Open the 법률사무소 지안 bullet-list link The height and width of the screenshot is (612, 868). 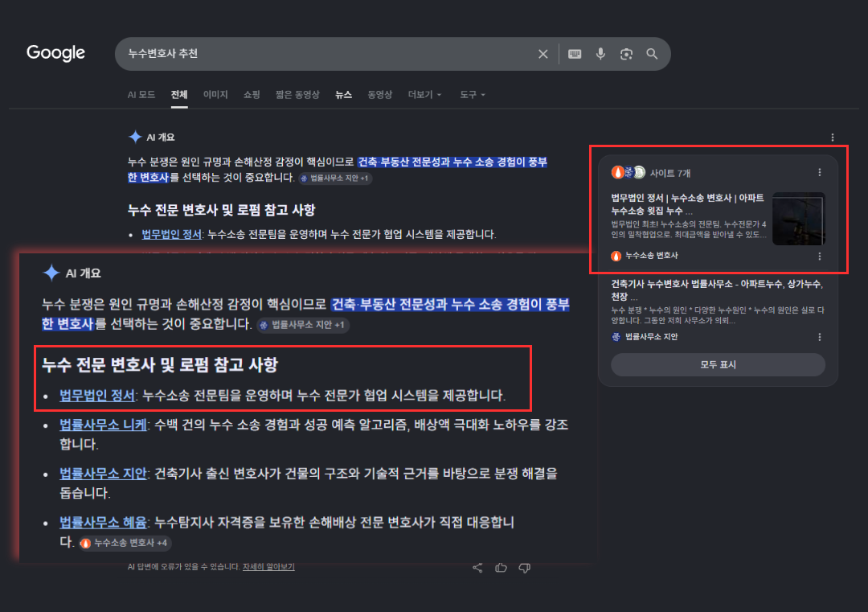(103, 474)
